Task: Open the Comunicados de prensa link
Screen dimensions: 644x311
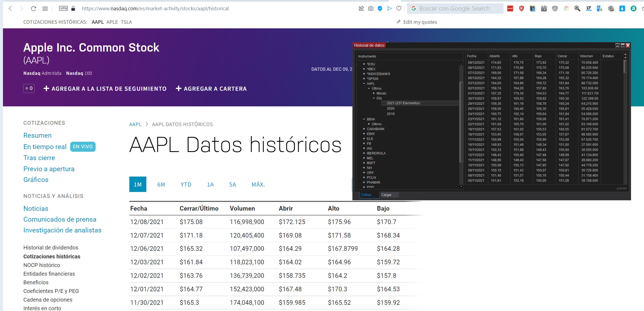Action: click(x=60, y=219)
